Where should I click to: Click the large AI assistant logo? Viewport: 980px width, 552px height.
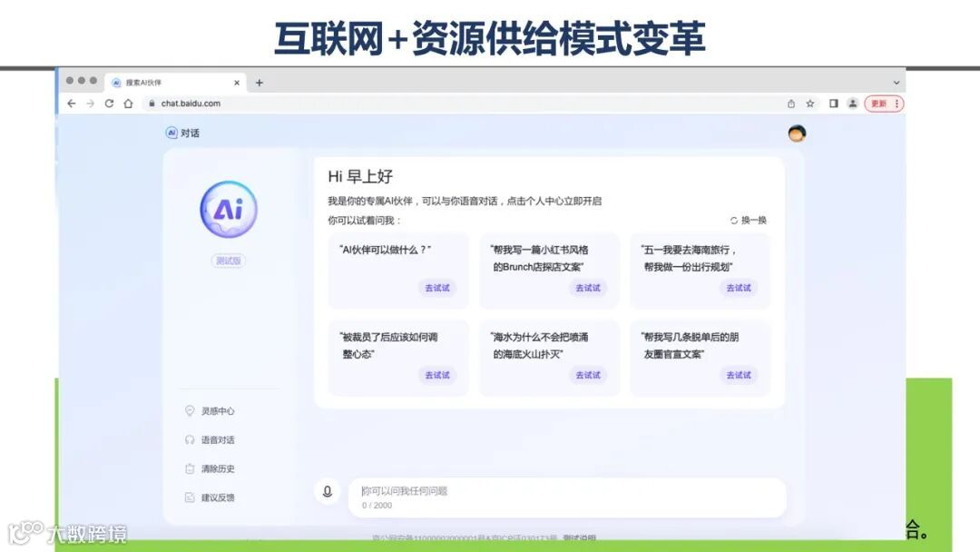point(229,210)
